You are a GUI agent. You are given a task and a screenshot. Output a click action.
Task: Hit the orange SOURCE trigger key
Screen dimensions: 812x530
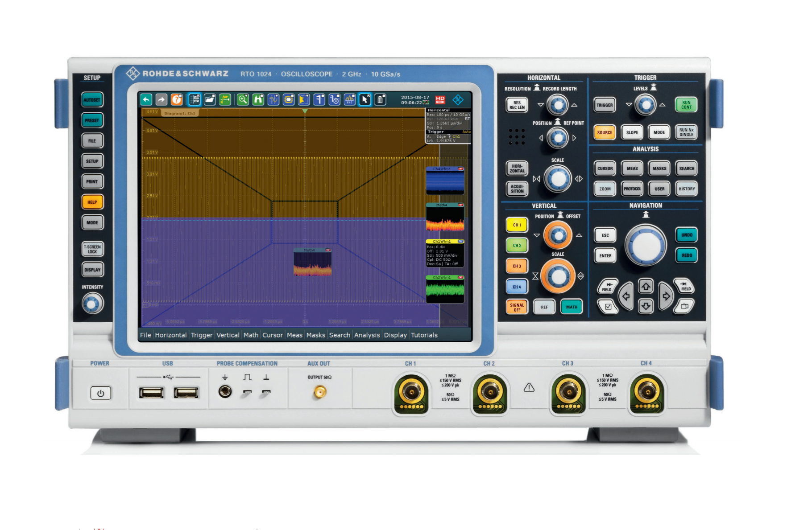[x=605, y=132]
